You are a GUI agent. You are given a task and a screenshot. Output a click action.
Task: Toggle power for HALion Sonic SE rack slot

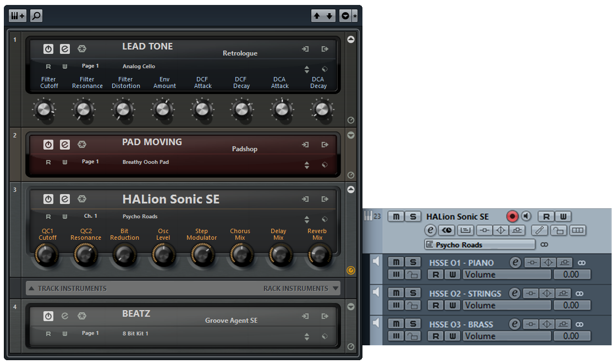(x=48, y=199)
